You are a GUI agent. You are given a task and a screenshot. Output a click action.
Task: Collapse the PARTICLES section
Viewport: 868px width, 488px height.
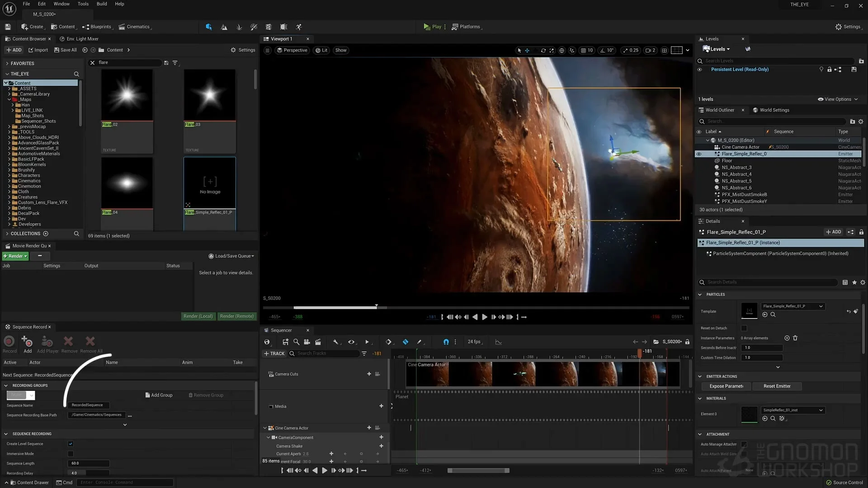pyautogui.click(x=700, y=295)
